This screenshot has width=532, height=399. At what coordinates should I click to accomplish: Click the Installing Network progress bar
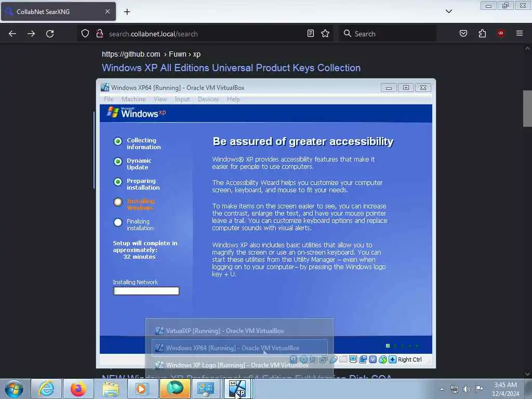tap(146, 291)
